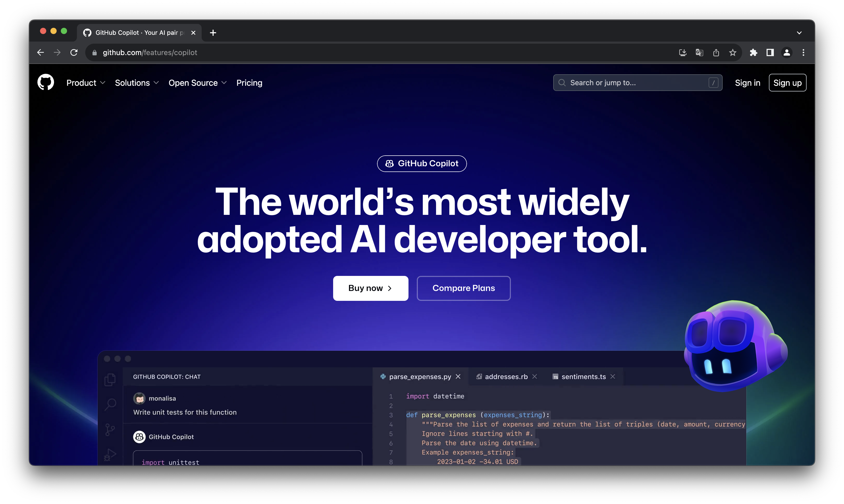Viewport: 844px width, 504px height.
Task: Expand the Solutions dropdown menu
Action: pos(136,83)
